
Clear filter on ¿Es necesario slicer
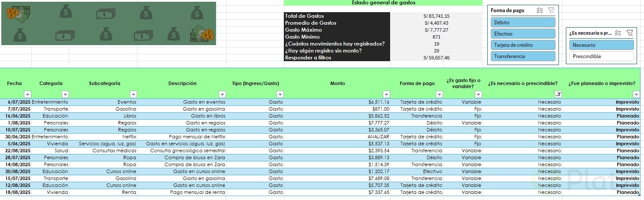[630, 33]
